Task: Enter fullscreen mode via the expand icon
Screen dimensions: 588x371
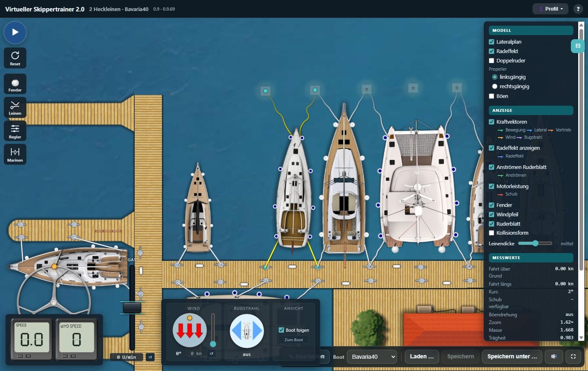Action: tap(573, 356)
